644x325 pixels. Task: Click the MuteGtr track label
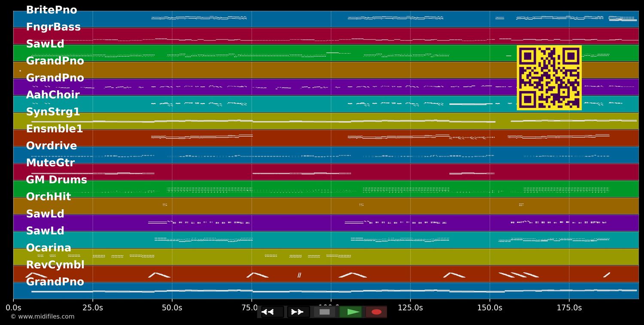click(50, 163)
